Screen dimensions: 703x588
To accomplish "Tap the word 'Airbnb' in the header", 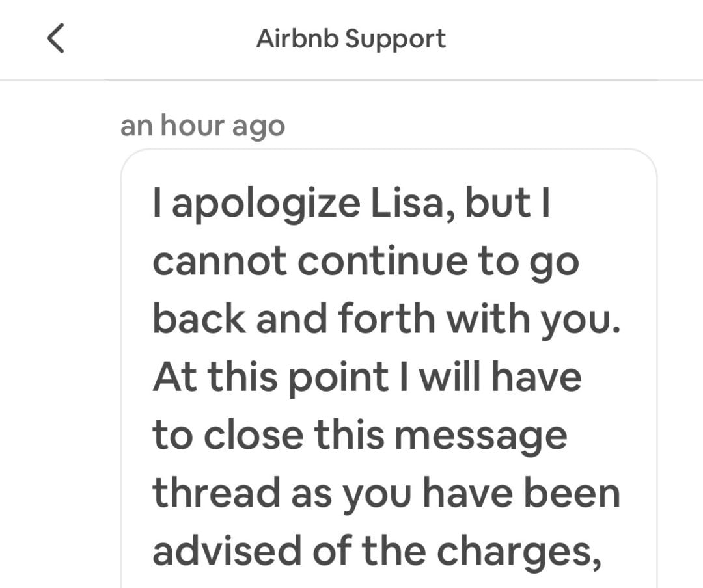I will (x=297, y=38).
